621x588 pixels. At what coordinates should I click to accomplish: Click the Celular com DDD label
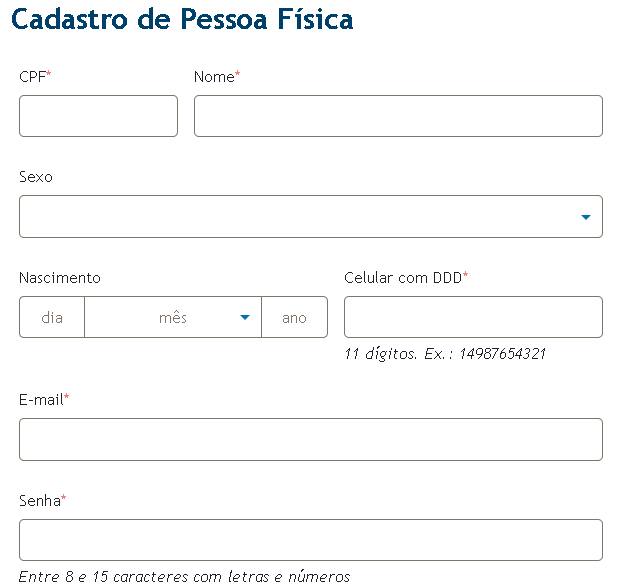[404, 278]
